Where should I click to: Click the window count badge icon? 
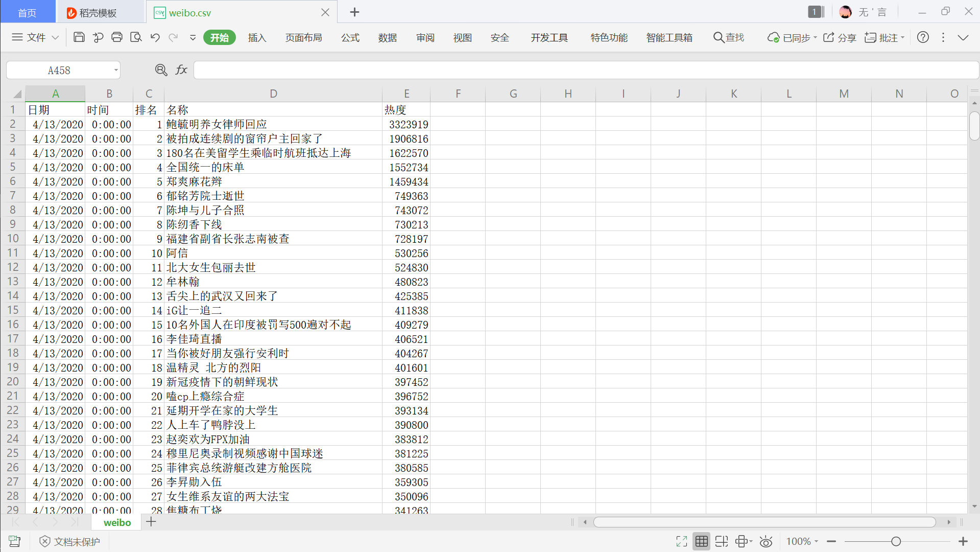[x=816, y=12]
